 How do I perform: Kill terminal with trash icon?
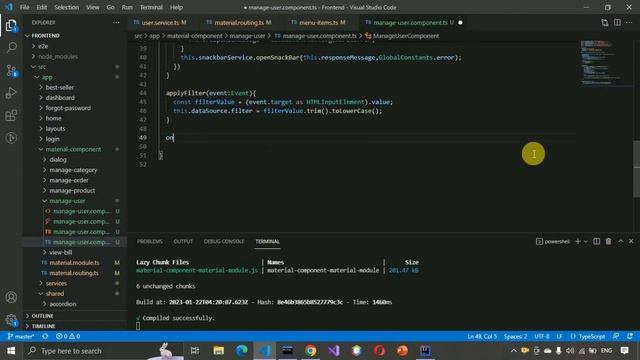(x=608, y=241)
